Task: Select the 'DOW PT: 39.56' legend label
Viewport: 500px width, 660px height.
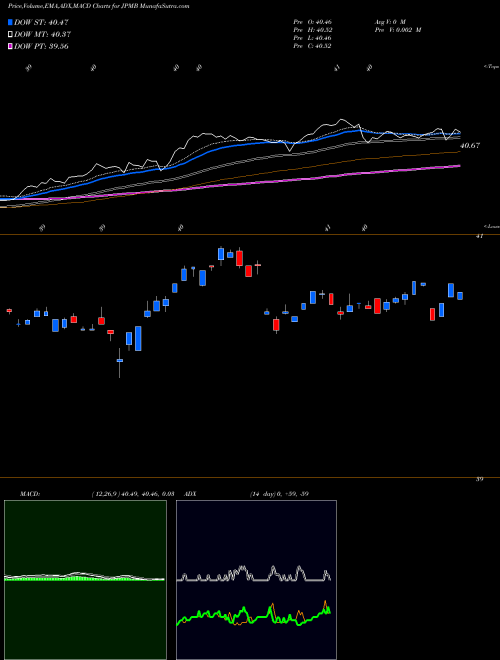Action: (41, 46)
